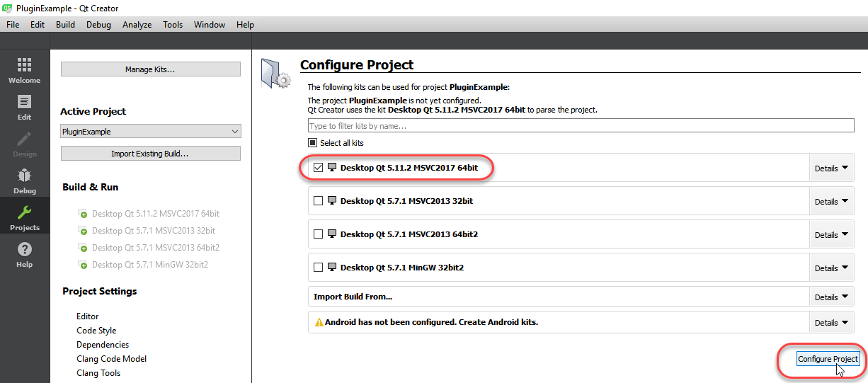Screen dimensions: 868x383
Task: Click the Manage Kits button
Action: [151, 69]
